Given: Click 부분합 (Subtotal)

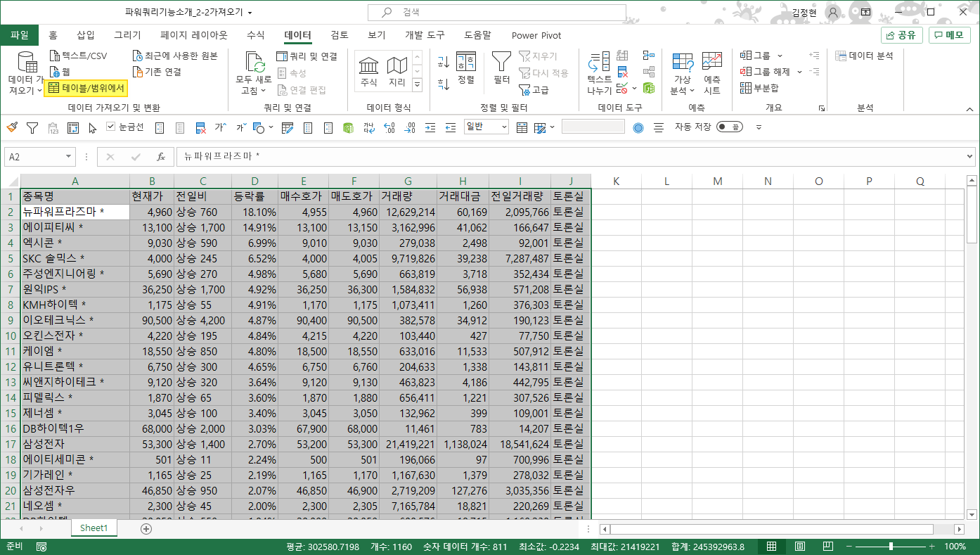Looking at the screenshot, I should [x=759, y=88].
